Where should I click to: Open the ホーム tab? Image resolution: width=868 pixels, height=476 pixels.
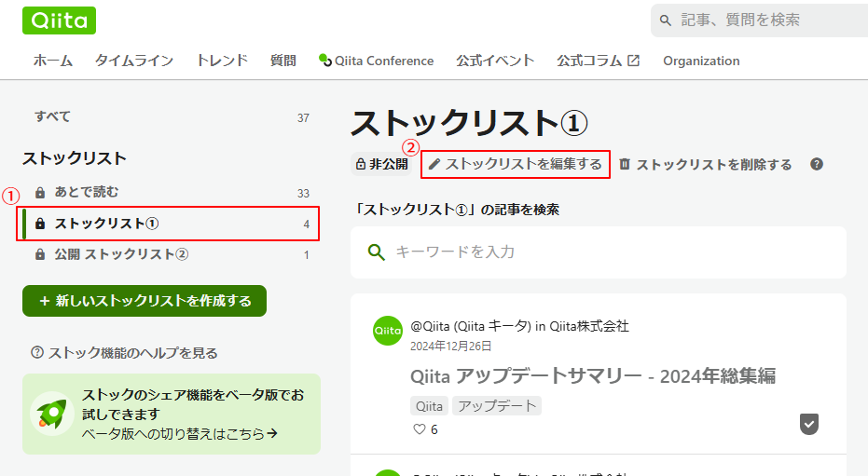(52, 61)
